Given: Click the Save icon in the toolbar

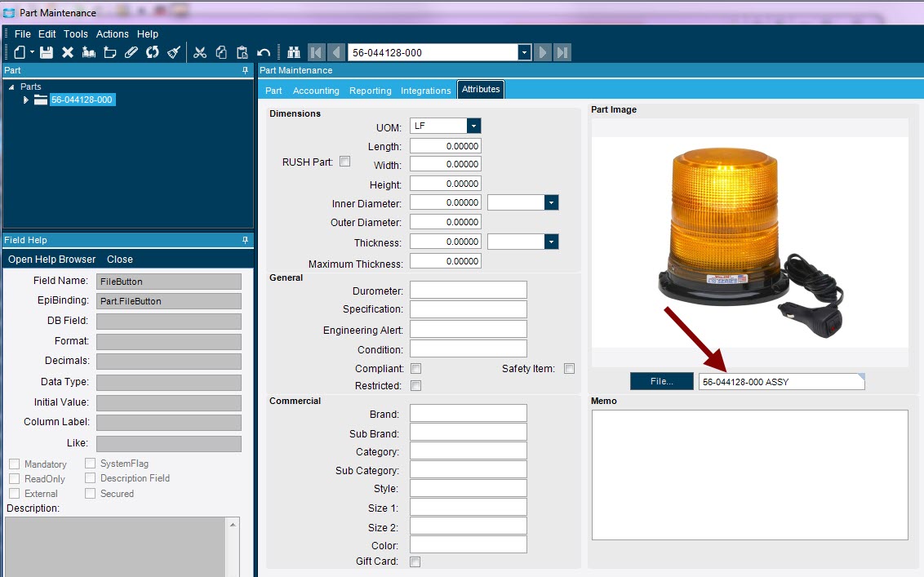Looking at the screenshot, I should 47,52.
